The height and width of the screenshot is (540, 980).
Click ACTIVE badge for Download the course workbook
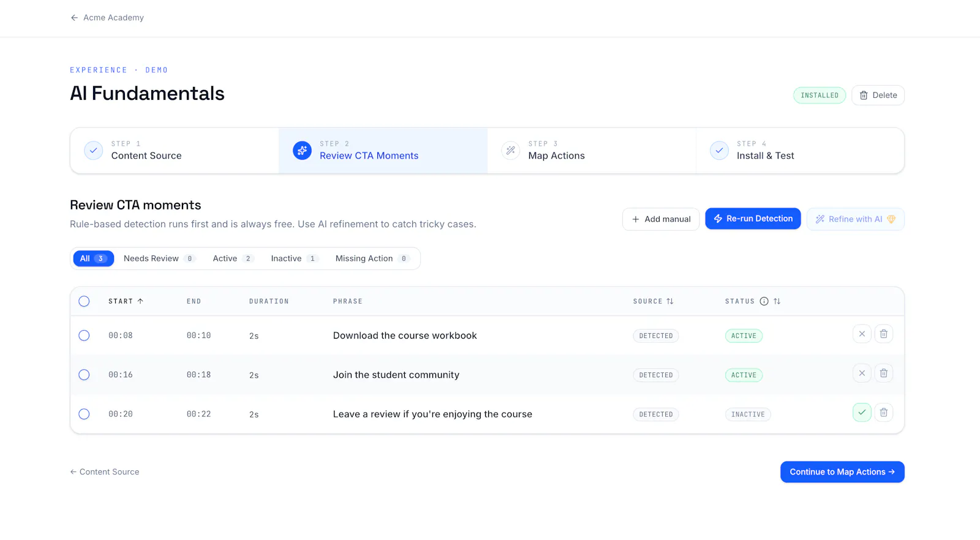tap(744, 336)
